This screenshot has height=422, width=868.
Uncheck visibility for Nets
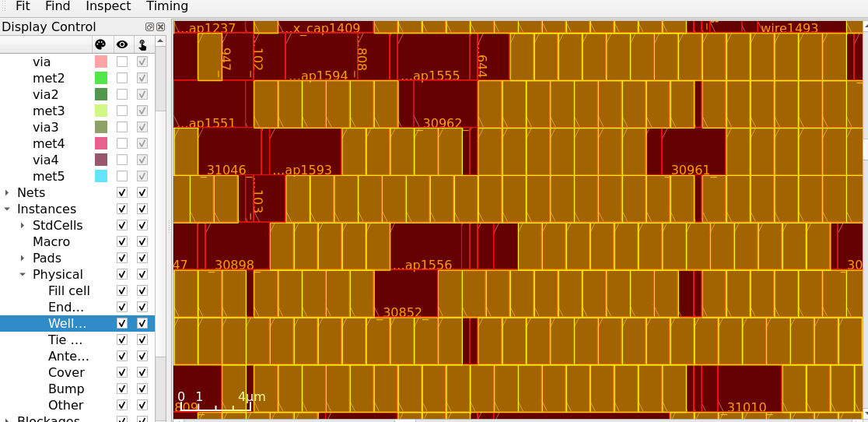coord(122,192)
